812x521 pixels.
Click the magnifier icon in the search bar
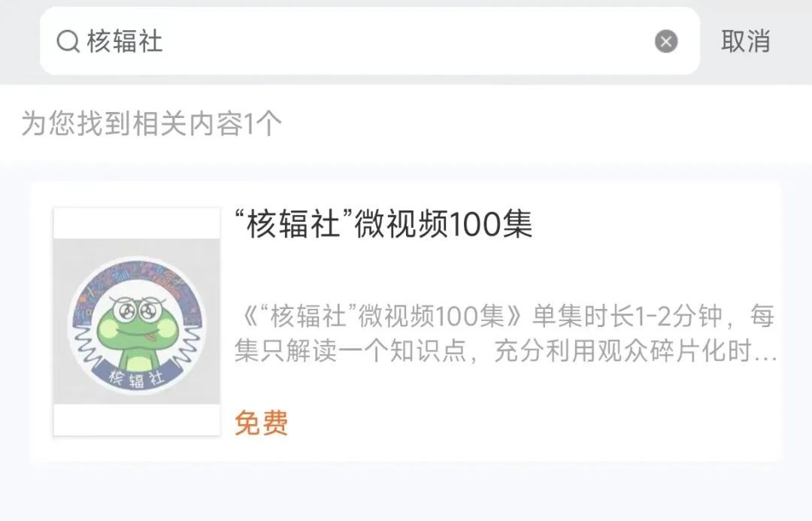(x=68, y=41)
